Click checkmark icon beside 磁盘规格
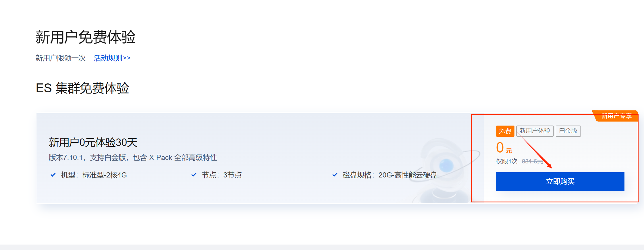Viewport: 644px width, 250px height. point(335,175)
